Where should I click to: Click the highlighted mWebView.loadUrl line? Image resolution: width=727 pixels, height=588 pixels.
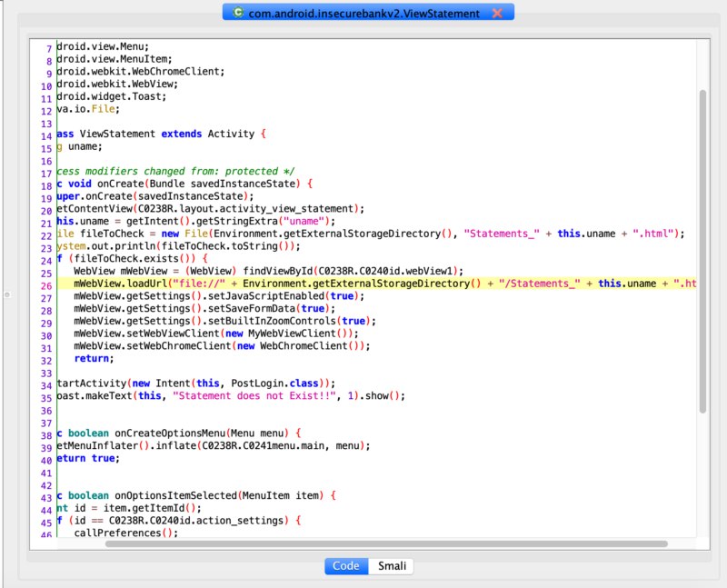click(x=376, y=284)
